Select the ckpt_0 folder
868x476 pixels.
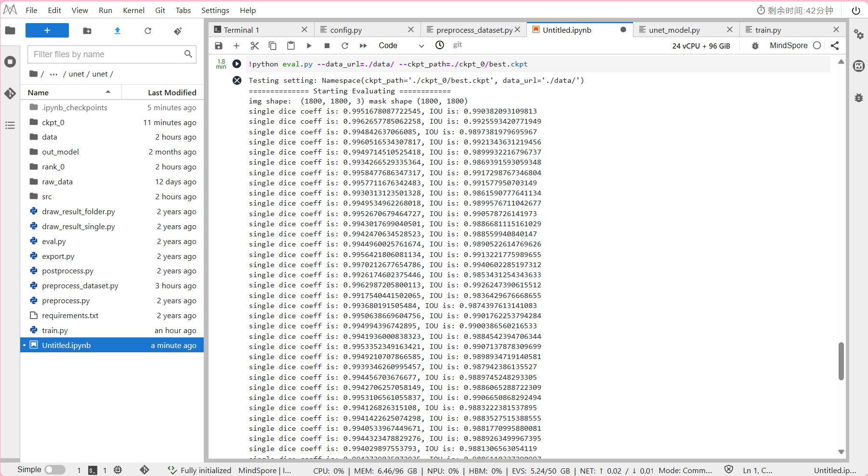112,122
